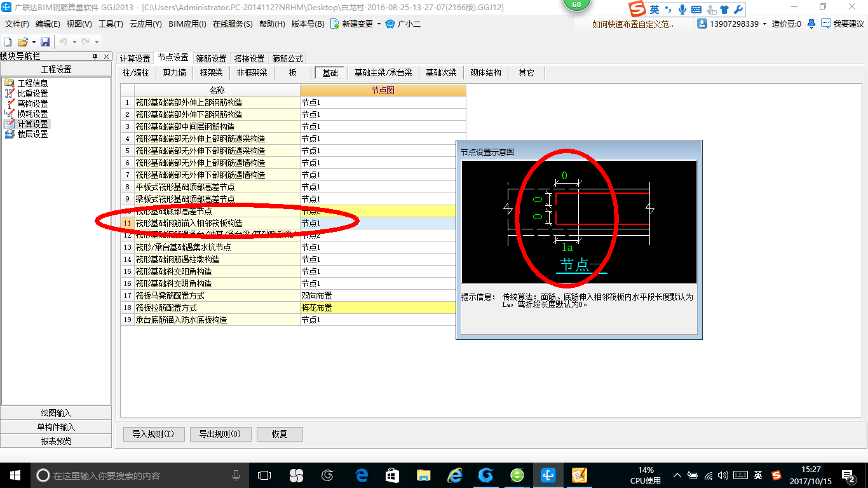Open the 云应用(Y) menu
868x488 pixels.
click(146, 24)
